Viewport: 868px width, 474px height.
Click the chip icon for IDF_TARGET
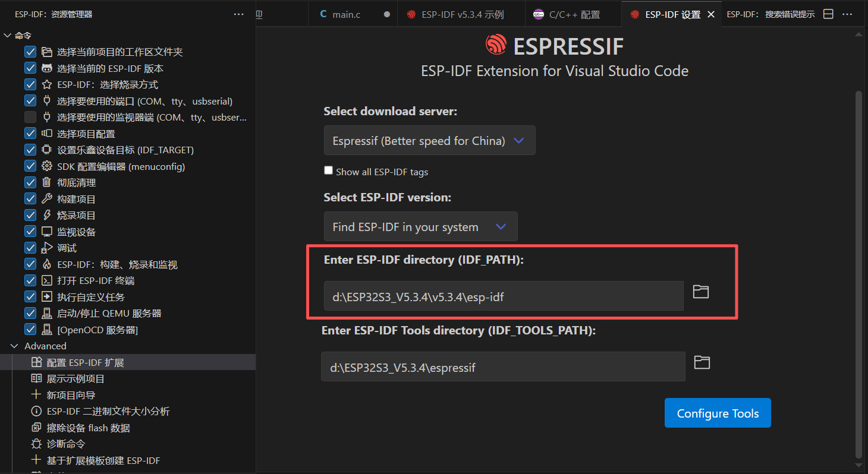46,150
